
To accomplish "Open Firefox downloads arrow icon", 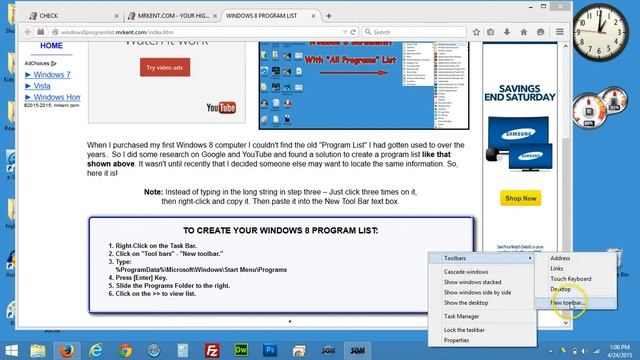I will click(x=507, y=32).
